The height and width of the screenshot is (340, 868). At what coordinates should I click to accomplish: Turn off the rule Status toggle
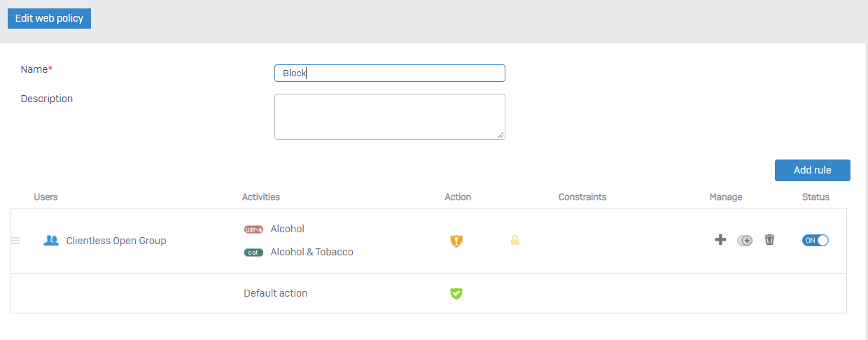[x=815, y=240]
